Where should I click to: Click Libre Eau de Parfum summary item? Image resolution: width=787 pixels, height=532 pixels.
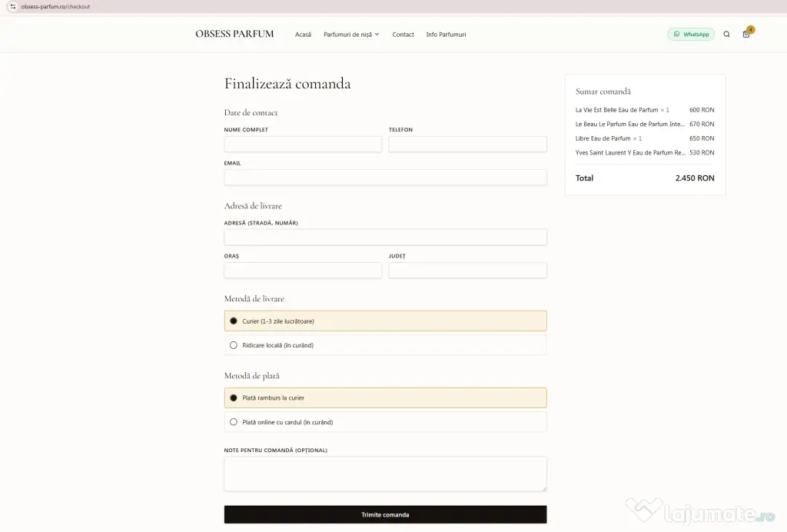pyautogui.click(x=609, y=138)
